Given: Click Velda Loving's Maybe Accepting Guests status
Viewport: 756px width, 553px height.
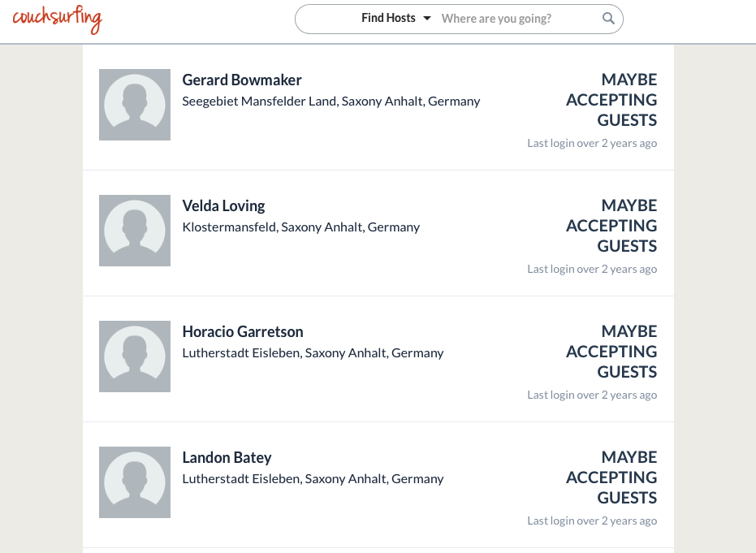Looking at the screenshot, I should pos(611,226).
